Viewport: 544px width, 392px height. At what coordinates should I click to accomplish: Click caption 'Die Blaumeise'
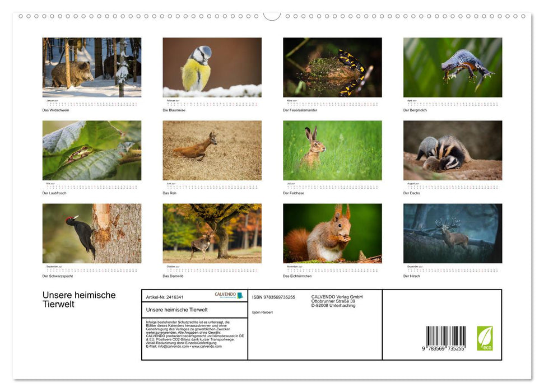point(174,110)
